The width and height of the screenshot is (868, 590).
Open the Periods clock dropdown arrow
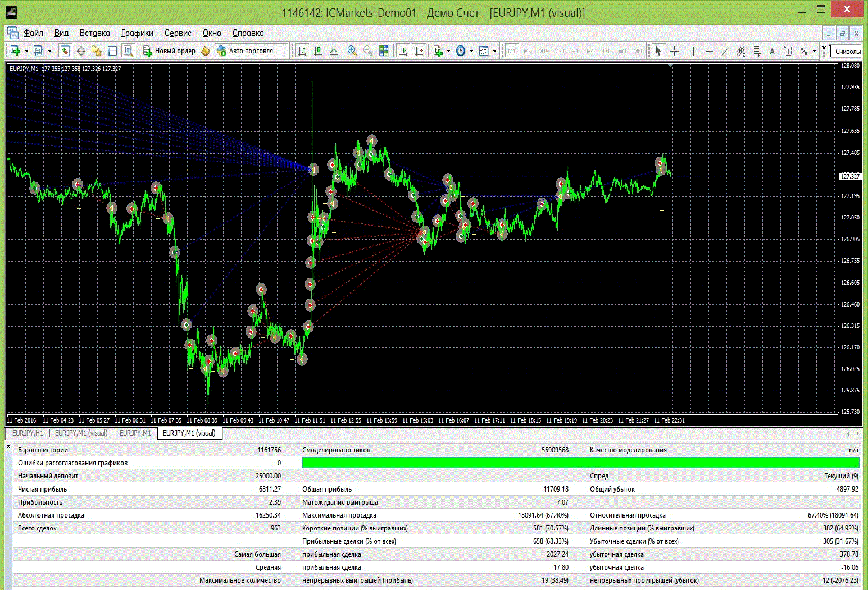[x=471, y=51]
